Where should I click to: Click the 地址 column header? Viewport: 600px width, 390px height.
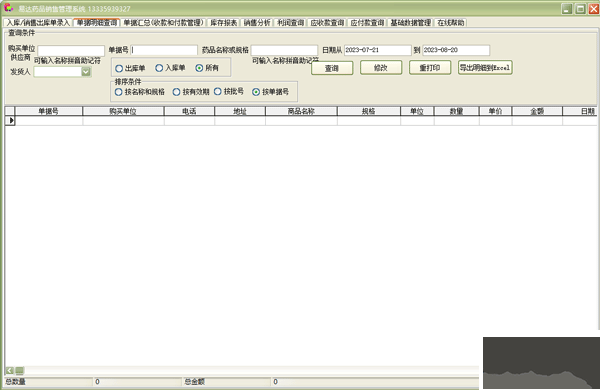pos(240,111)
